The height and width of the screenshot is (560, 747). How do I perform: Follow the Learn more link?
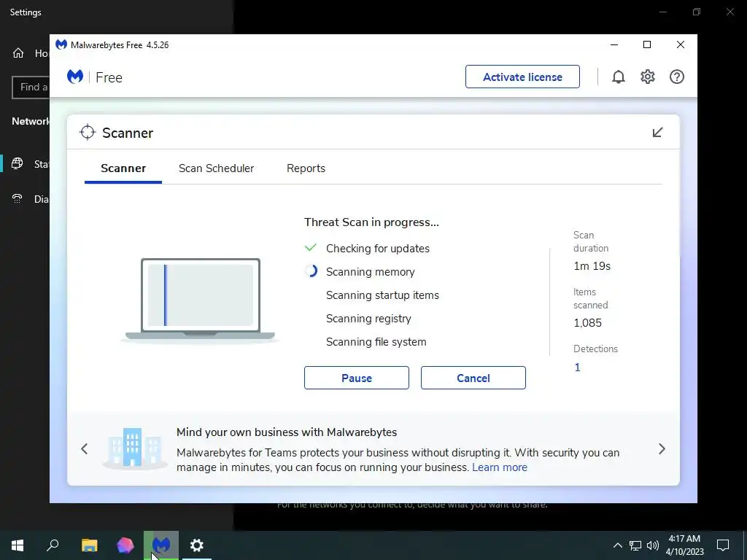pos(500,467)
